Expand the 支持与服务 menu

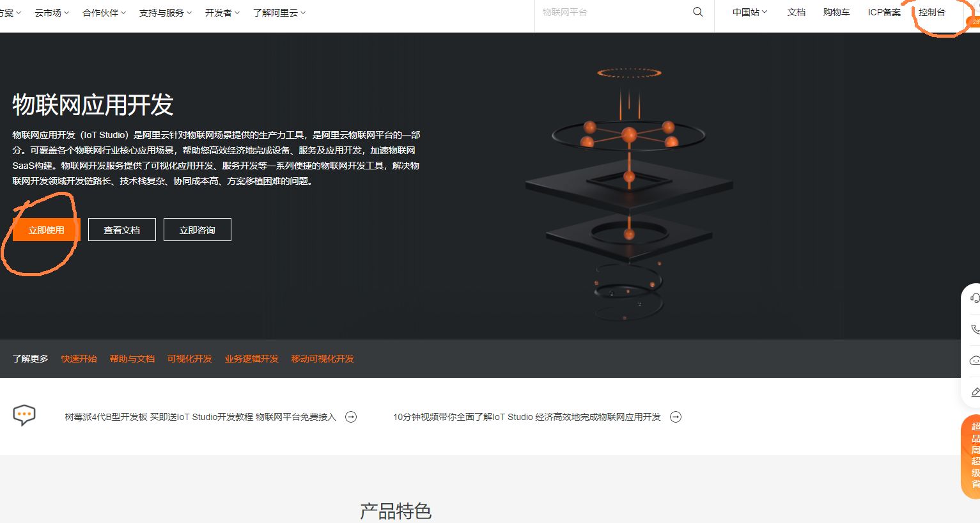[166, 13]
